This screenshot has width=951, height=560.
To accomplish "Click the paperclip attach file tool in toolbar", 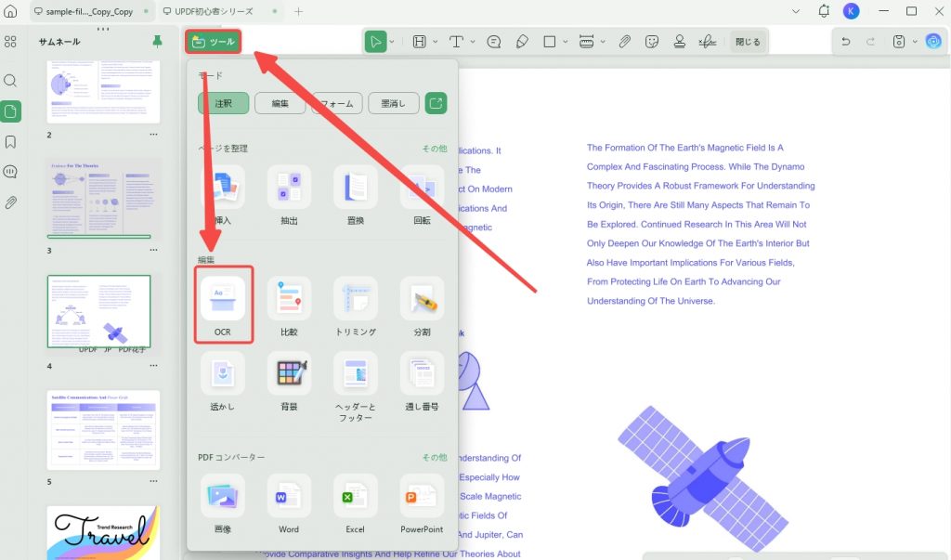I will point(624,42).
